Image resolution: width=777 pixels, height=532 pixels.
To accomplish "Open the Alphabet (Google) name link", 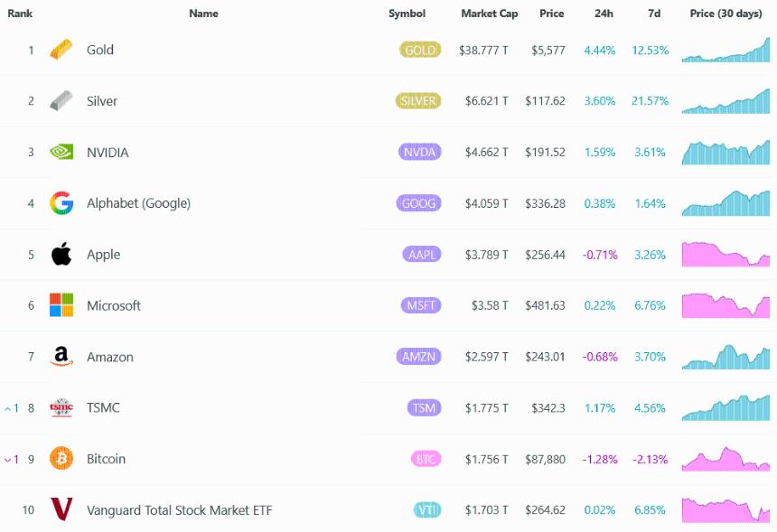I will tap(138, 203).
